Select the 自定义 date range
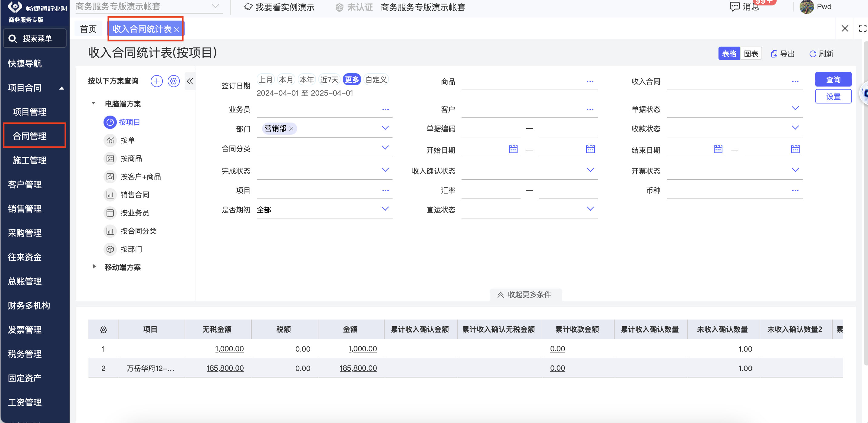This screenshot has height=423, width=868. point(376,80)
